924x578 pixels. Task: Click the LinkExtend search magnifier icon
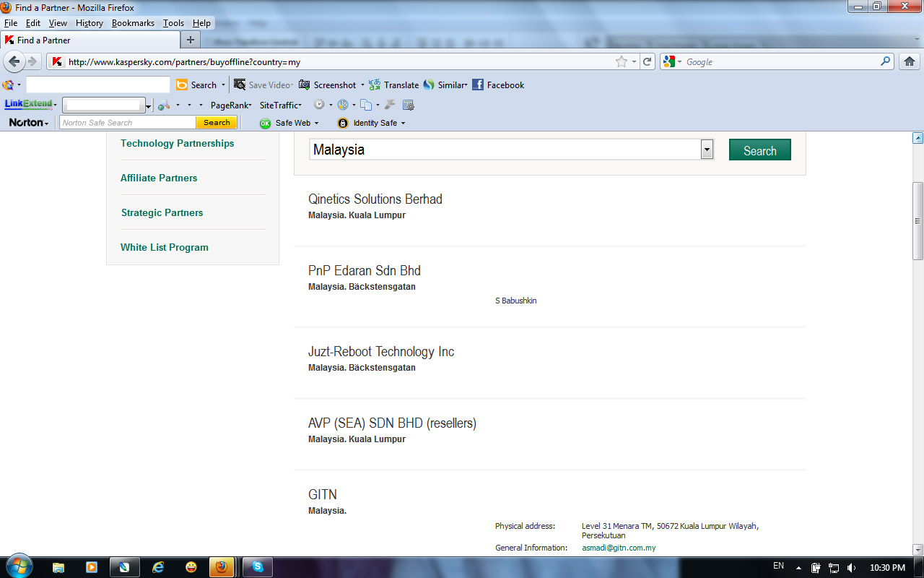pos(164,105)
